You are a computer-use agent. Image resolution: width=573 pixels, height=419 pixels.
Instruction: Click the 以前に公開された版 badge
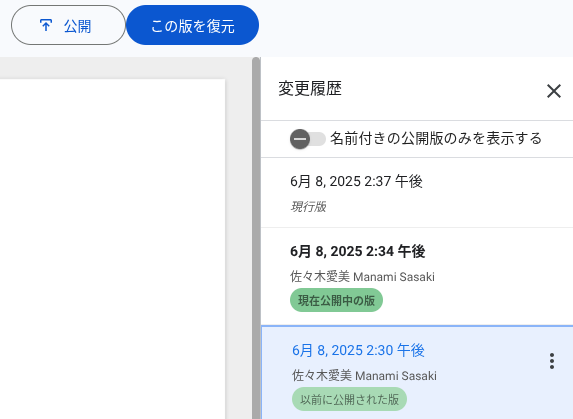coord(349,399)
